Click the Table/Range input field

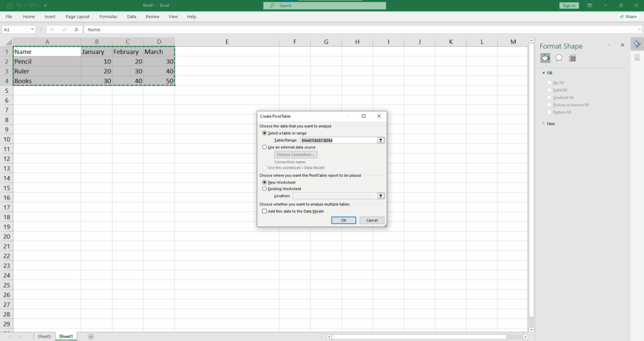[339, 140]
